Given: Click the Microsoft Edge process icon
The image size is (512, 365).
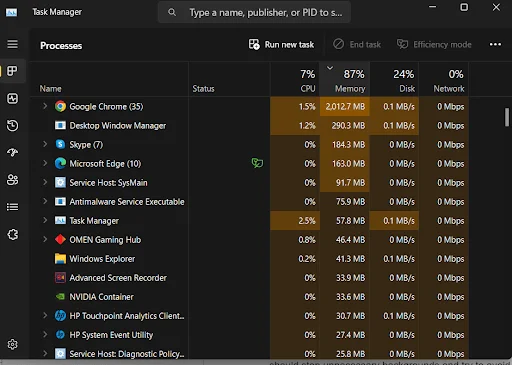Looking at the screenshot, I should tap(60, 163).
